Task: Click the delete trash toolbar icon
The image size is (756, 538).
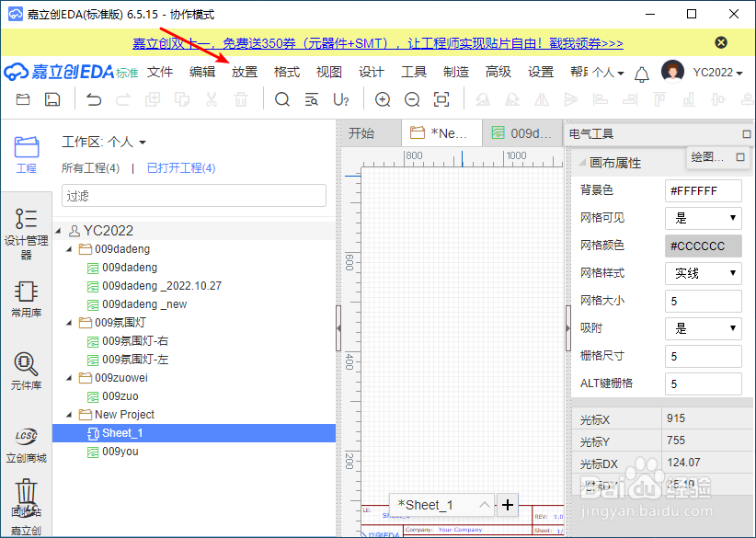Action: [x=241, y=100]
